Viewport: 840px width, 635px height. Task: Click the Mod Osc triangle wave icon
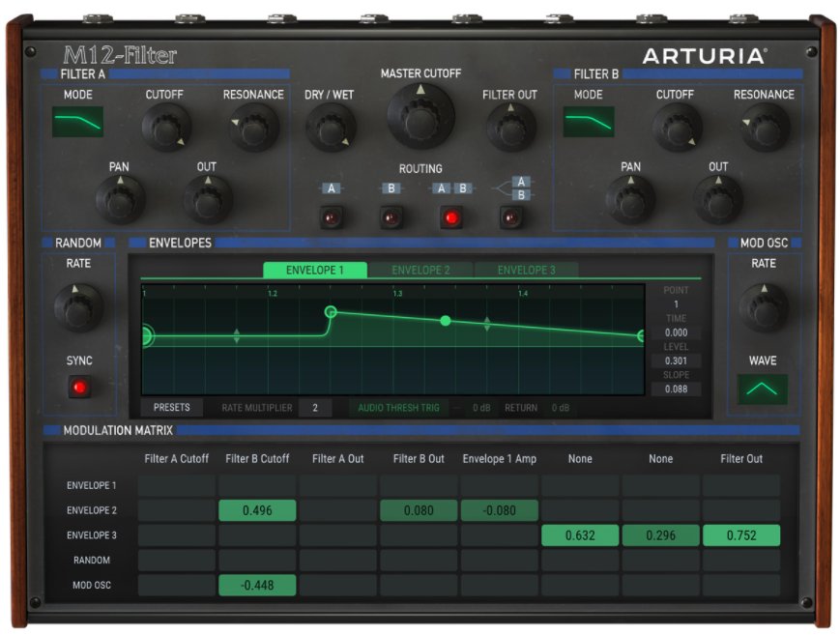tap(763, 390)
